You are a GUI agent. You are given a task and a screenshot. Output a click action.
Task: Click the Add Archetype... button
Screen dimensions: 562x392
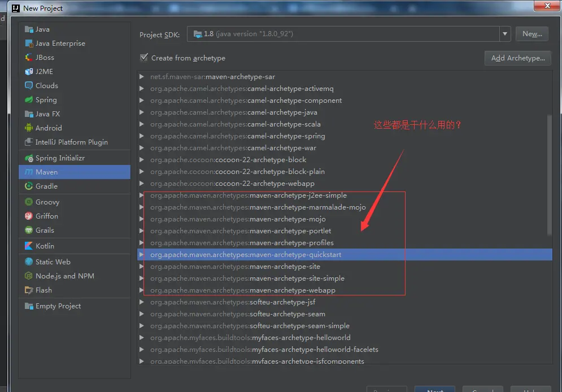pyautogui.click(x=518, y=58)
